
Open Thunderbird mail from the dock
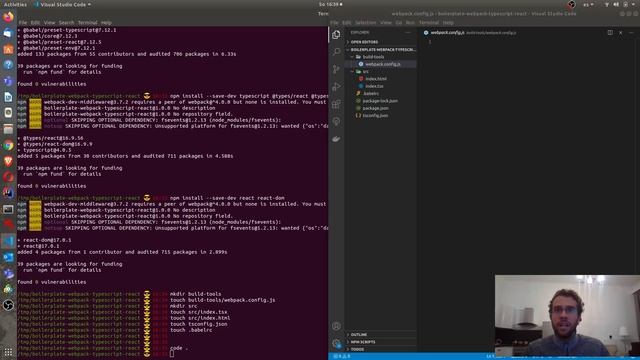click(8, 33)
